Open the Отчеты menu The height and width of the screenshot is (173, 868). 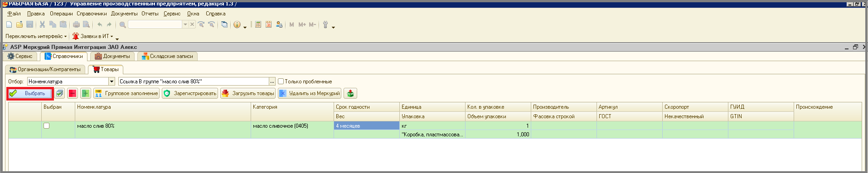point(150,14)
